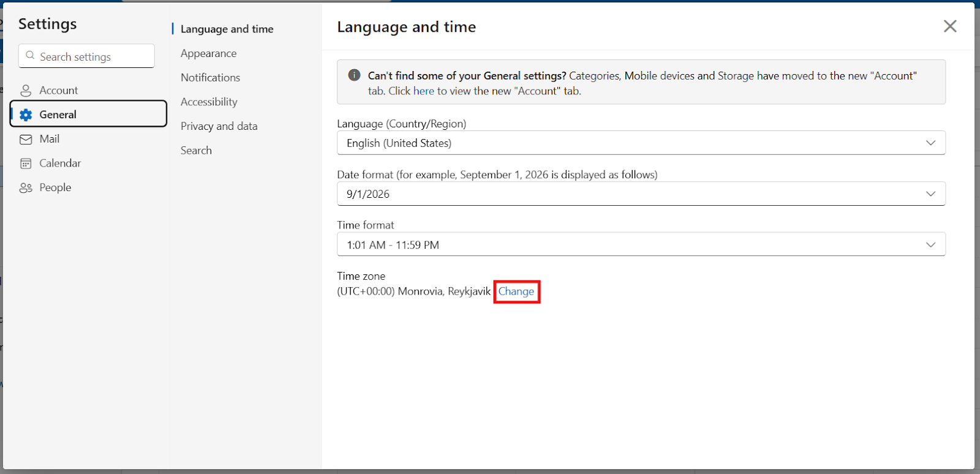Close the Settings dialog with X
The width and height of the screenshot is (980, 474).
pos(949,26)
